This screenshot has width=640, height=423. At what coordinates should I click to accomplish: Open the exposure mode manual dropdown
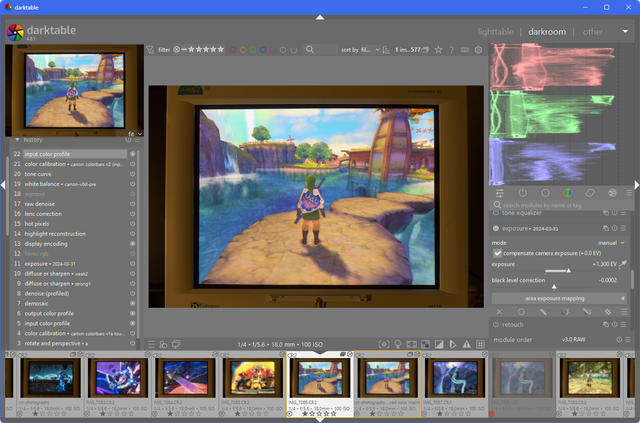coord(608,242)
